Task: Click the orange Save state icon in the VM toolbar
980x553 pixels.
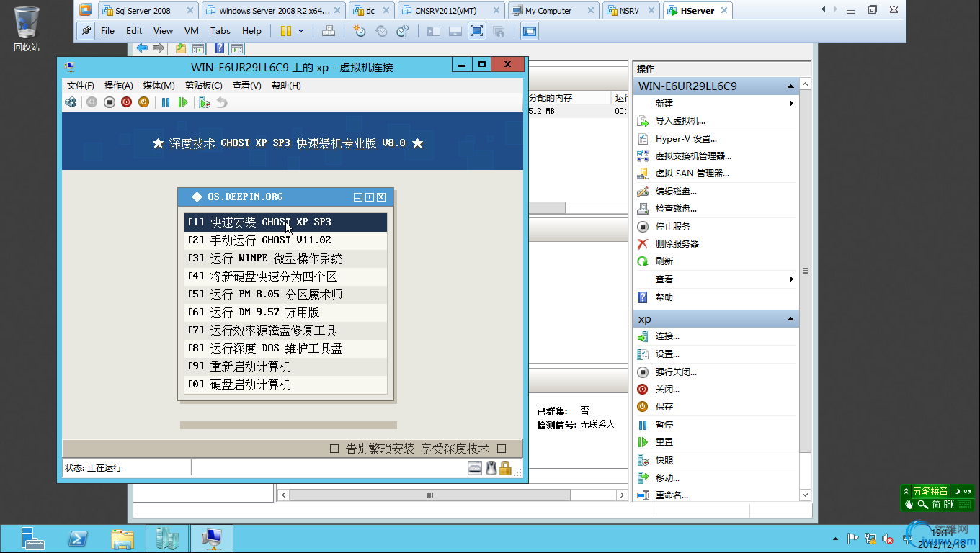Action: tap(143, 102)
